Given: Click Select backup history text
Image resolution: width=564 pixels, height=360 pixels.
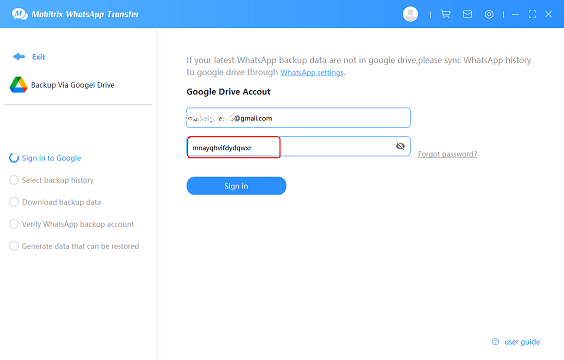Looking at the screenshot, I should [x=58, y=180].
